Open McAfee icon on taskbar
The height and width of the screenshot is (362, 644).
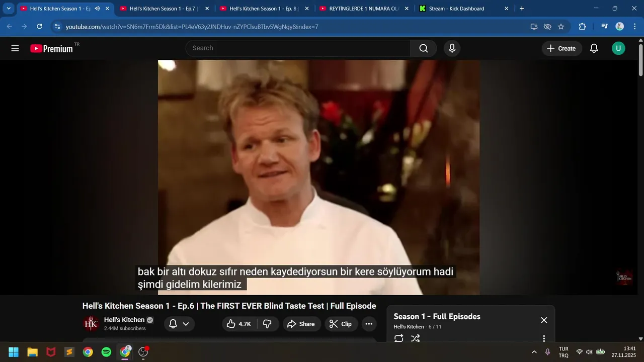pos(51,352)
